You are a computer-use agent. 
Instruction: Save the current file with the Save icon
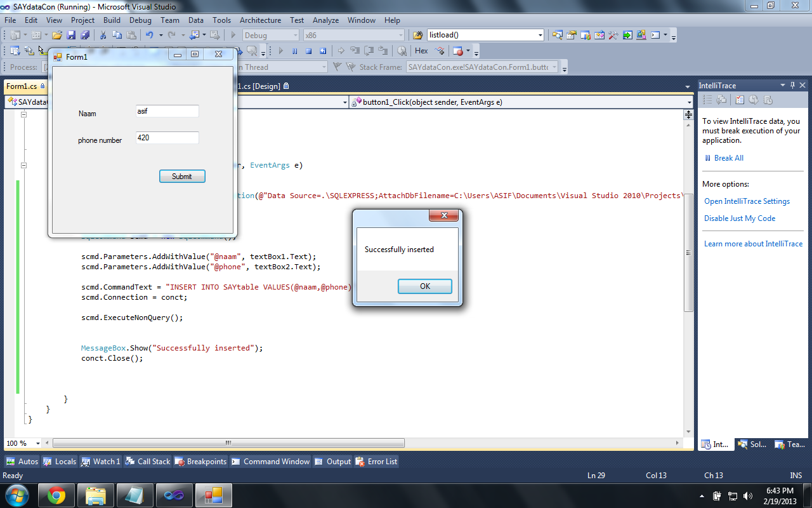71,35
